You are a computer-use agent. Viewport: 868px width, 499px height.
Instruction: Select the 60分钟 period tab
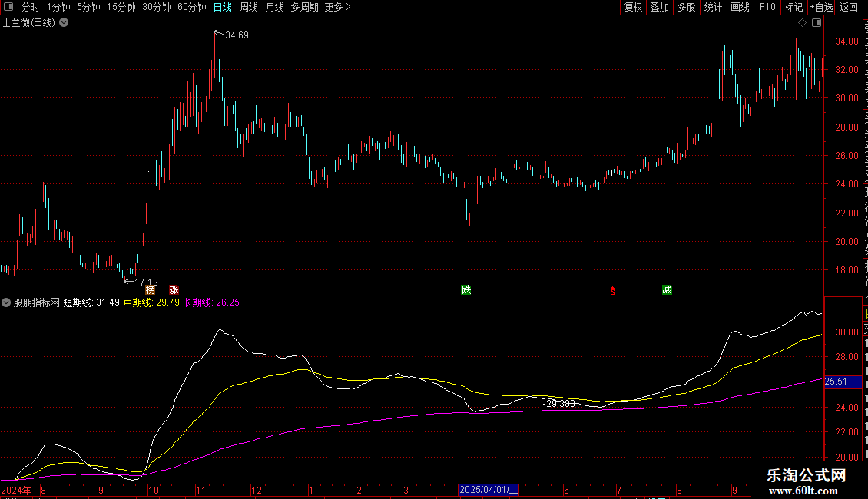point(191,7)
